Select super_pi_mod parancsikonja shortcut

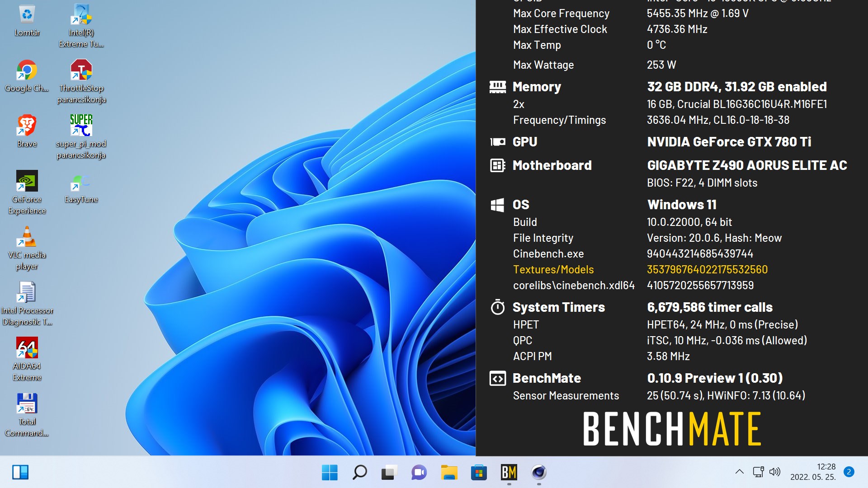(81, 137)
